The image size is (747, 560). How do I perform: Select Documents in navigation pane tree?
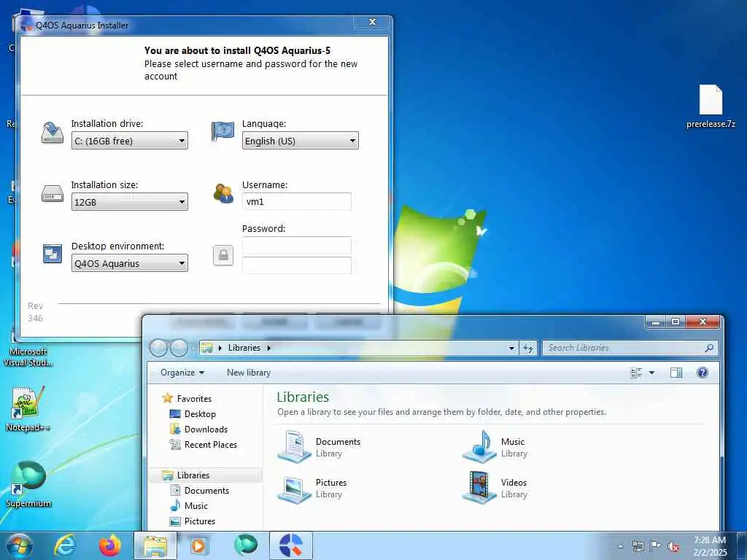tap(206, 491)
